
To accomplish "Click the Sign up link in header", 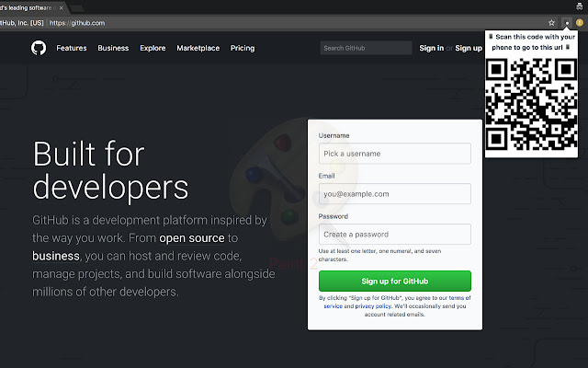I will [x=469, y=48].
